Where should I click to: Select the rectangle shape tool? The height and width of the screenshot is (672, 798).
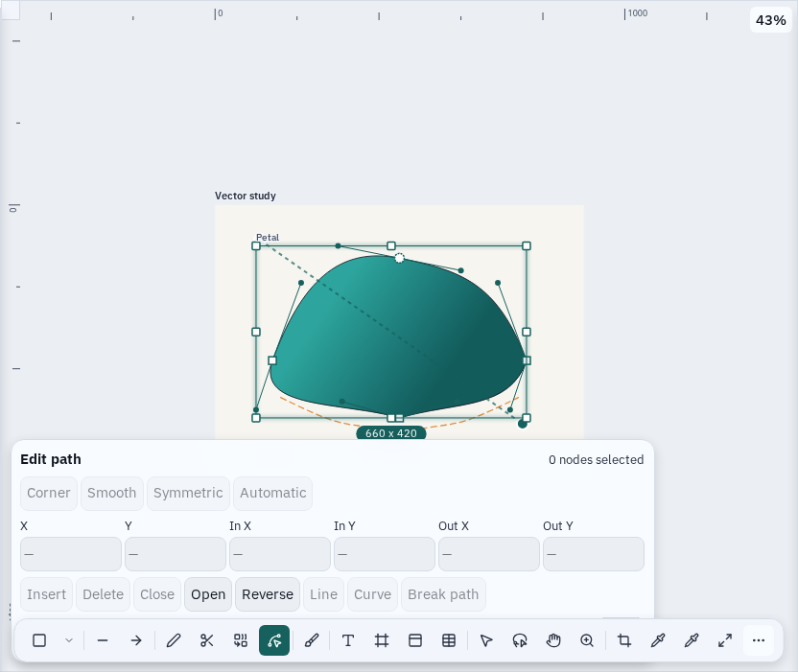click(x=39, y=640)
